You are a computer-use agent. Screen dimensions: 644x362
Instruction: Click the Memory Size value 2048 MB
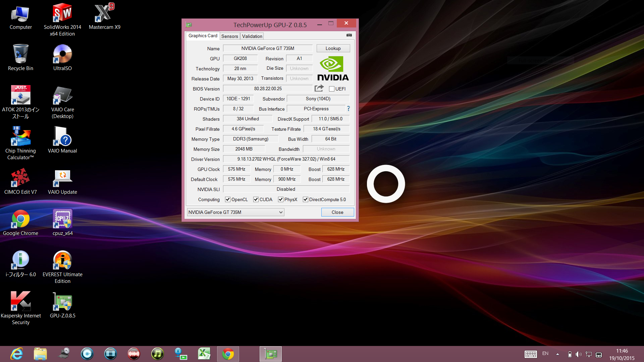coord(244,149)
